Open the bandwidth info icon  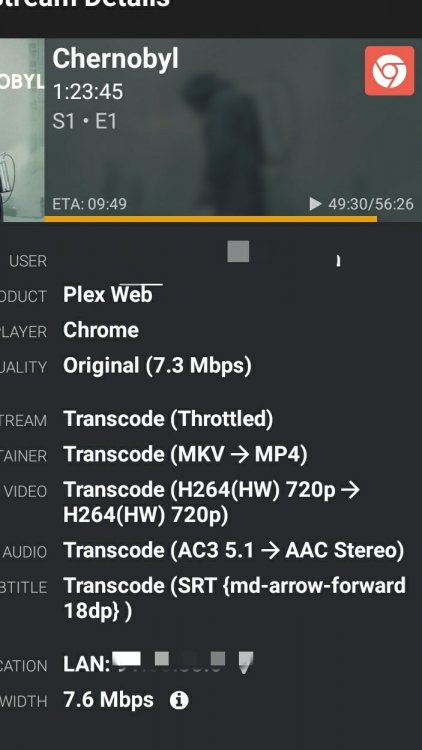[179, 700]
